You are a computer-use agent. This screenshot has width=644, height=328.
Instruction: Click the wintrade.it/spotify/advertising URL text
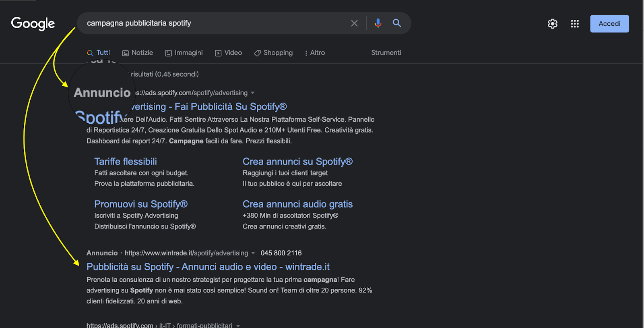186,253
